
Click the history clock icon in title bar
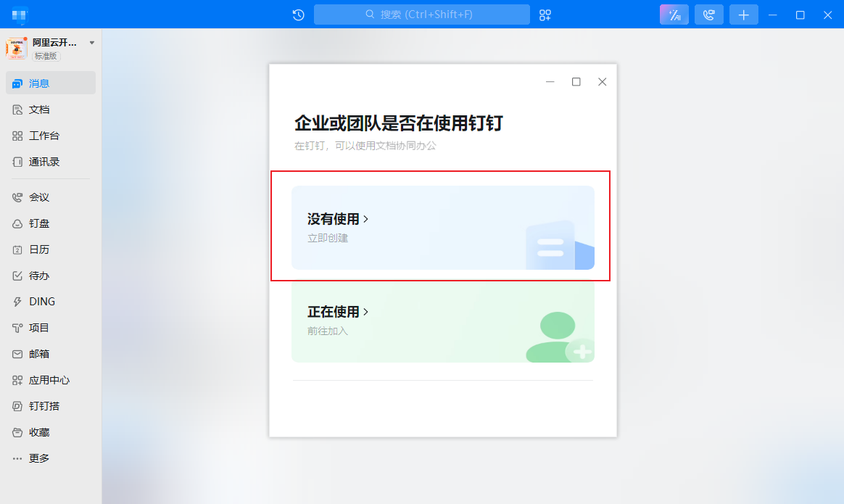click(298, 15)
